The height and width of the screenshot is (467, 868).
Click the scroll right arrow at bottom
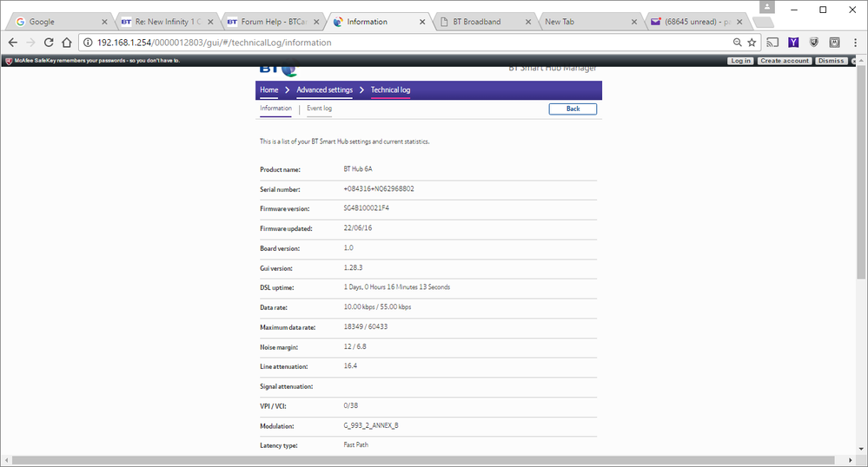tap(851, 460)
